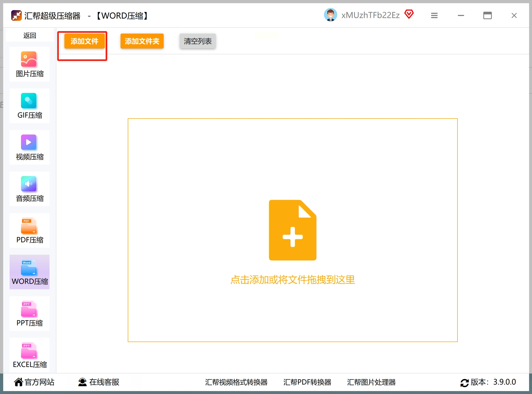The height and width of the screenshot is (394, 532).
Task: Go back using the 返回 button
Action: pos(30,35)
